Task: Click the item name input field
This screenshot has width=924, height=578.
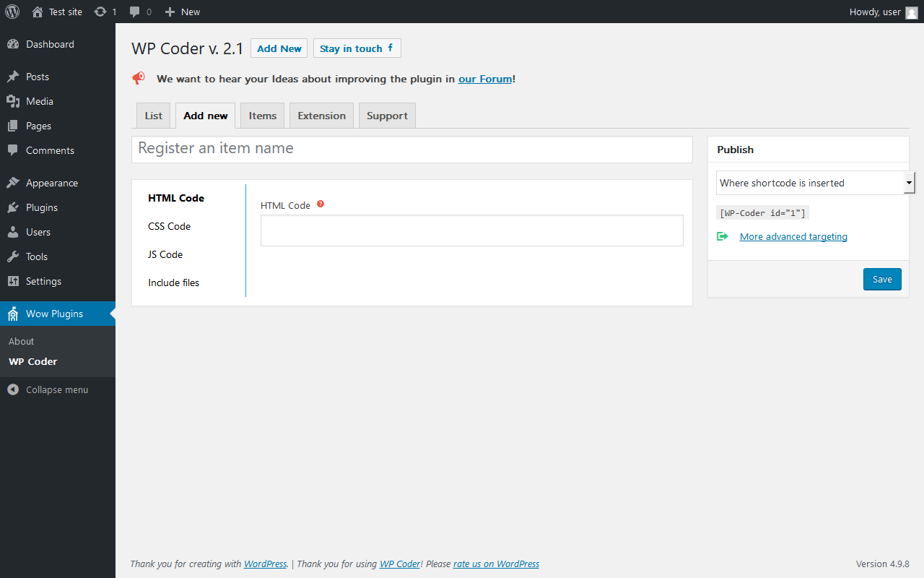Action: tap(412, 150)
